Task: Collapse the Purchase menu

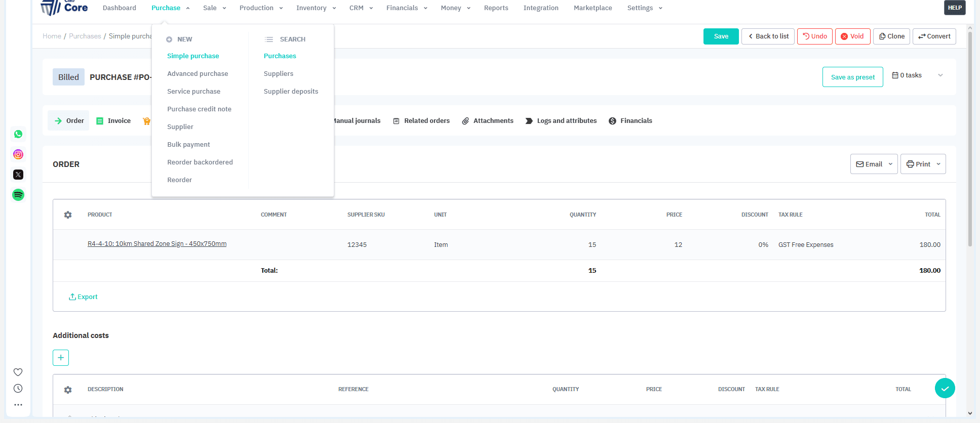Action: pos(171,8)
